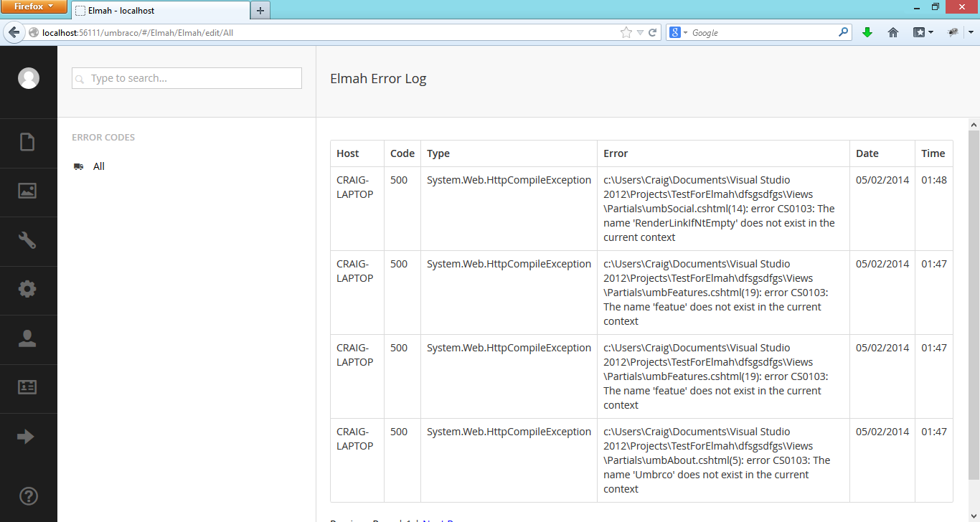The height and width of the screenshot is (522, 980).
Task: Open the Members section ID card icon
Action: 27,387
